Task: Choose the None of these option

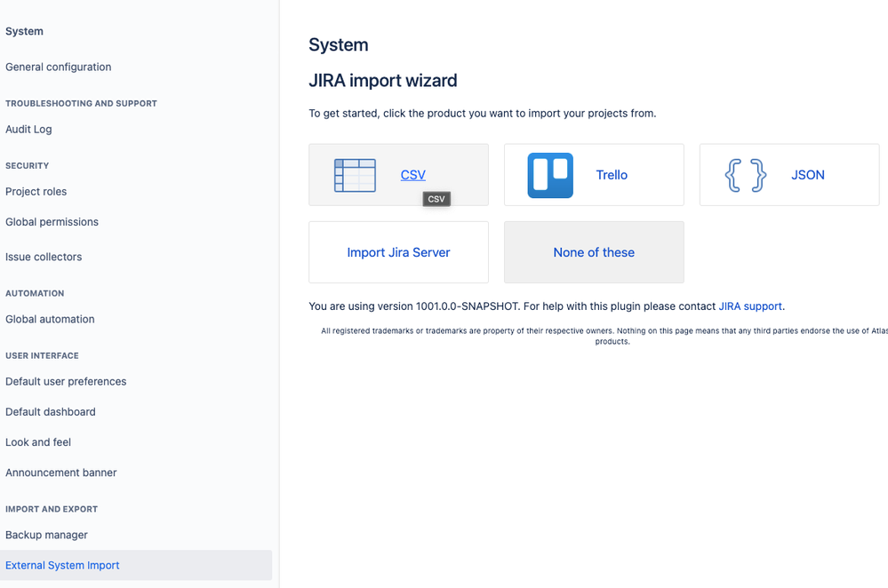Action: (593, 252)
